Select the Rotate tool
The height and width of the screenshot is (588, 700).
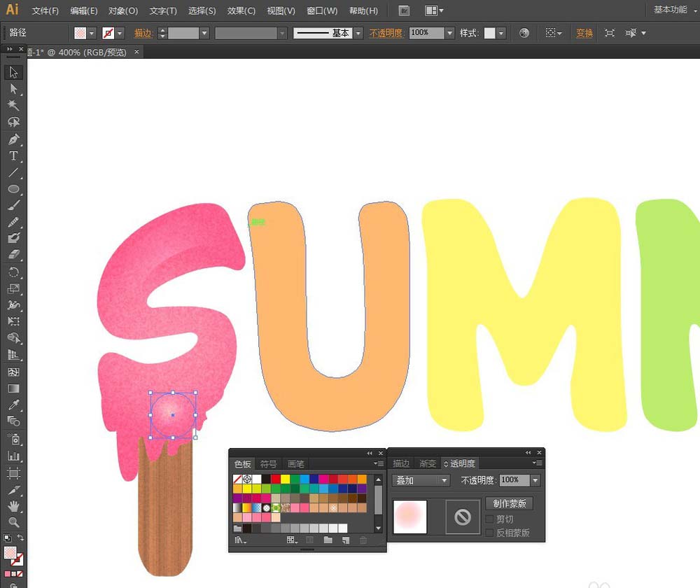[13, 272]
